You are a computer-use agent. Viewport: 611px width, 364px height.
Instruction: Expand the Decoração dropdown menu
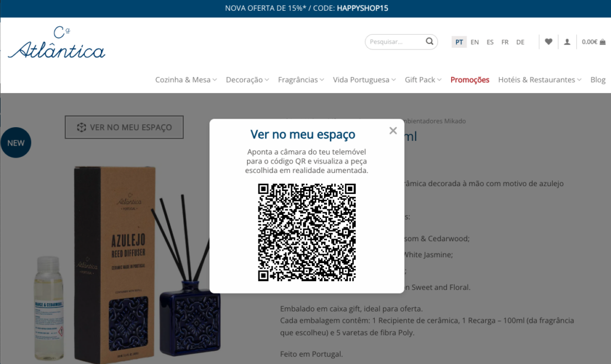point(247,80)
